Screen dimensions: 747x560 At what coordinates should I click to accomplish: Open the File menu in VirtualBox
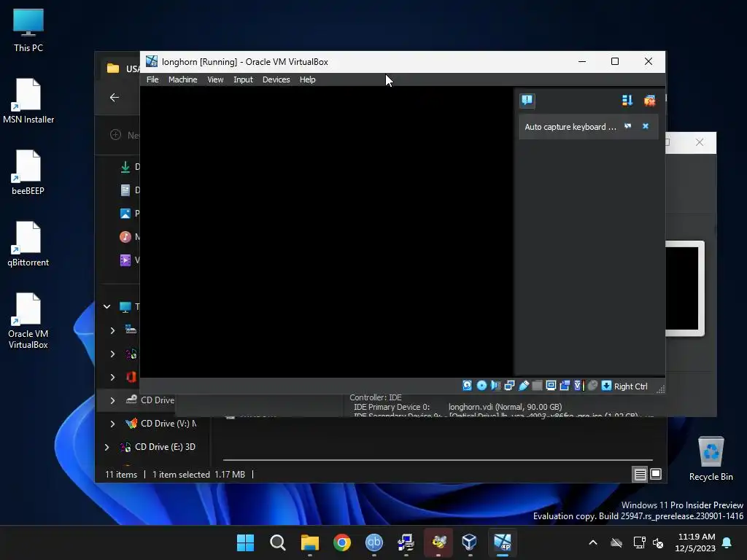click(152, 79)
